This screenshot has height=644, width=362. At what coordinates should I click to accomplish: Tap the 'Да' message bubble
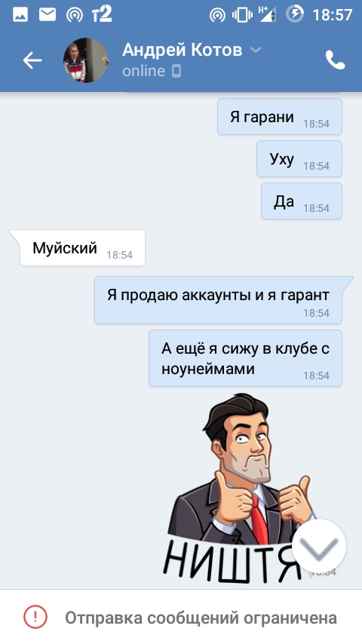[x=302, y=201]
